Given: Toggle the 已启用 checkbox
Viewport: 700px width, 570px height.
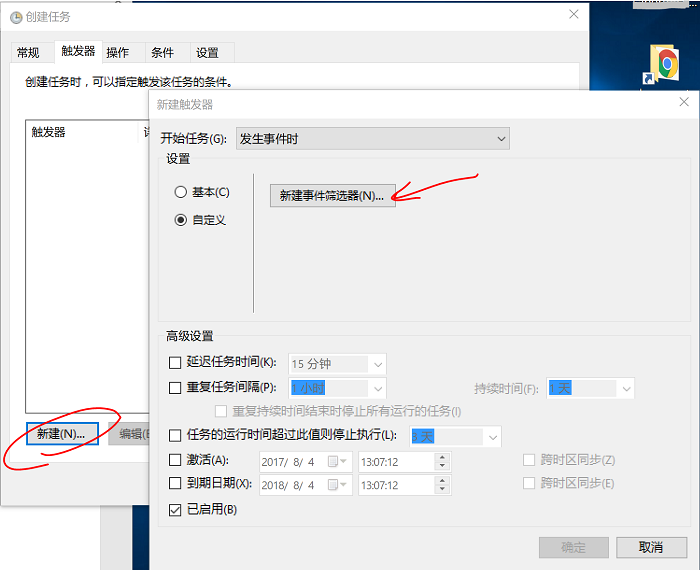Looking at the screenshot, I should point(176,510).
